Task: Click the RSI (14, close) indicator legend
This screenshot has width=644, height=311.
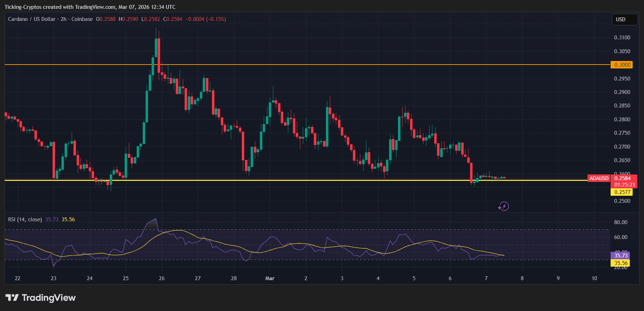Action: coord(25,220)
